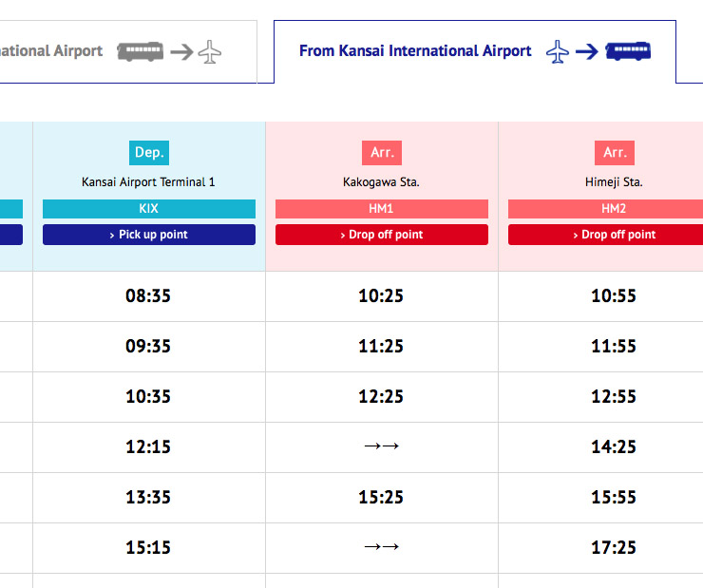Click the gray arrow between bus and airplane

point(181,52)
